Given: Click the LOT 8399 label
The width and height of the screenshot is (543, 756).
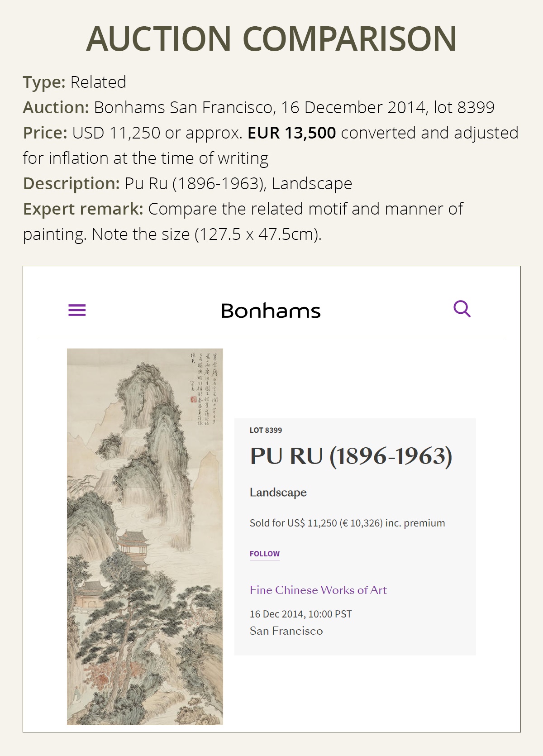Looking at the screenshot, I should pyautogui.click(x=266, y=430).
